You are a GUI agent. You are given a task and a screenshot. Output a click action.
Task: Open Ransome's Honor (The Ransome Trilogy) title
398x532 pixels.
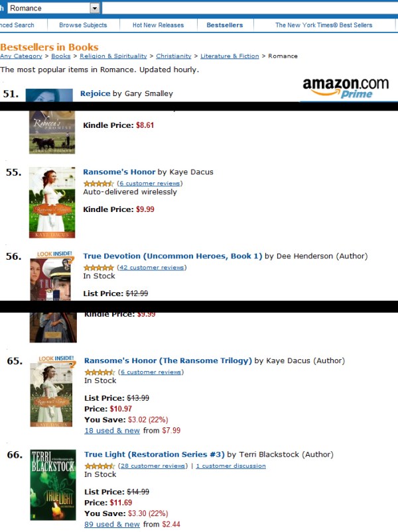[168, 361]
